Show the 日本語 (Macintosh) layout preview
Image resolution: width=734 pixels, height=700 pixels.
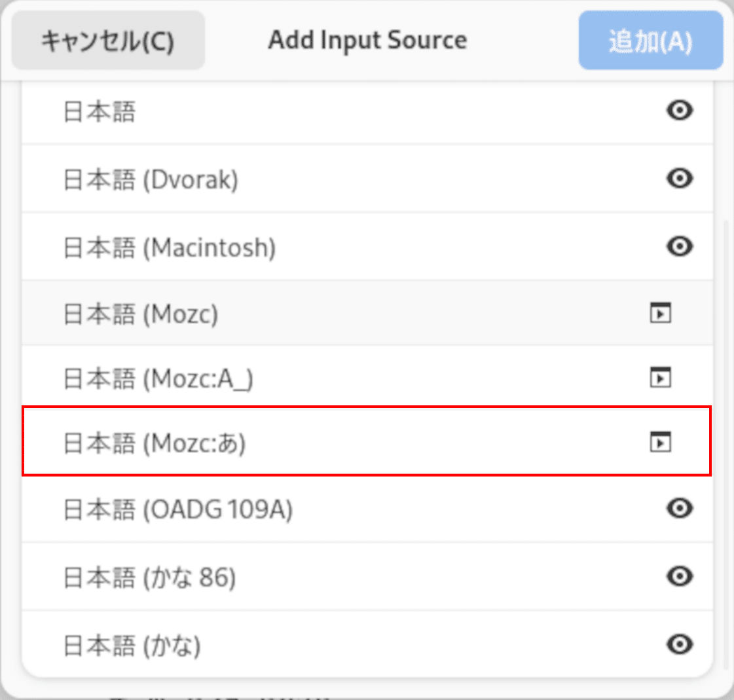[x=679, y=247]
